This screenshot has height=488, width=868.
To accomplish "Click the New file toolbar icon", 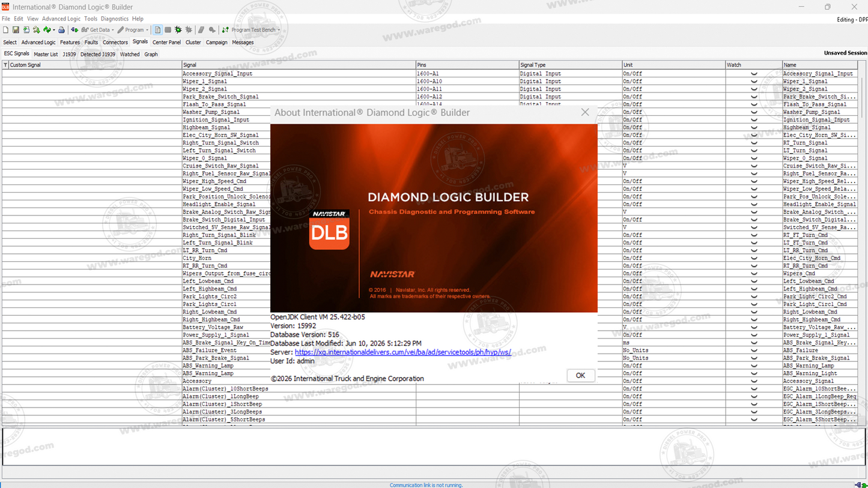I will coord(5,30).
